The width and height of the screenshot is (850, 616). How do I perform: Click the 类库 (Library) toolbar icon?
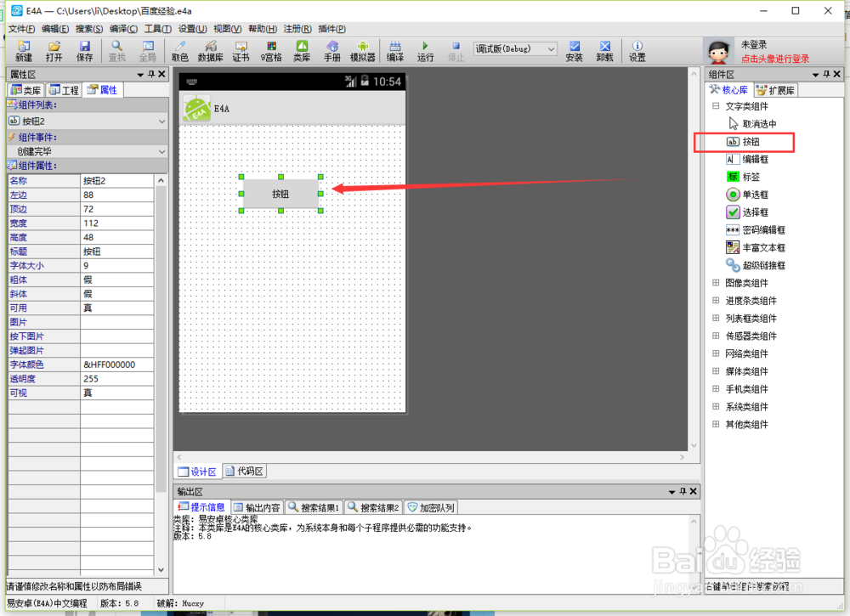coord(302,51)
